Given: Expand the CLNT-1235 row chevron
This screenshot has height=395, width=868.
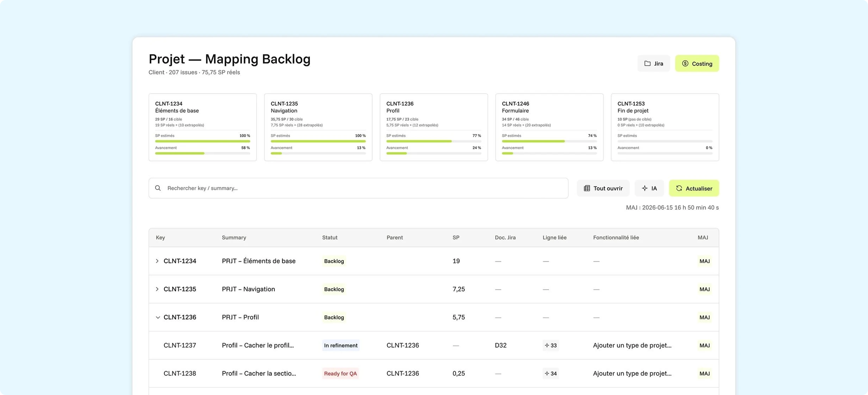Looking at the screenshot, I should click(x=157, y=289).
